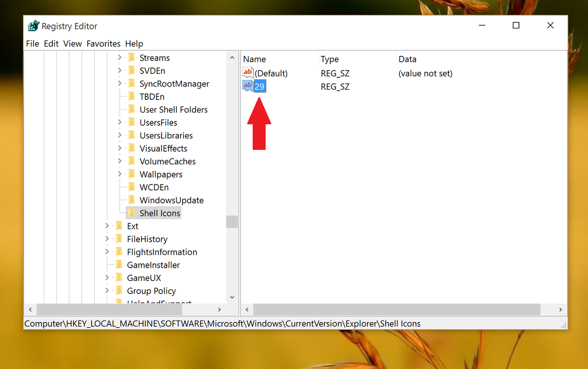588x369 pixels.
Task: Select the Shell Icons key label
Action: tap(160, 213)
